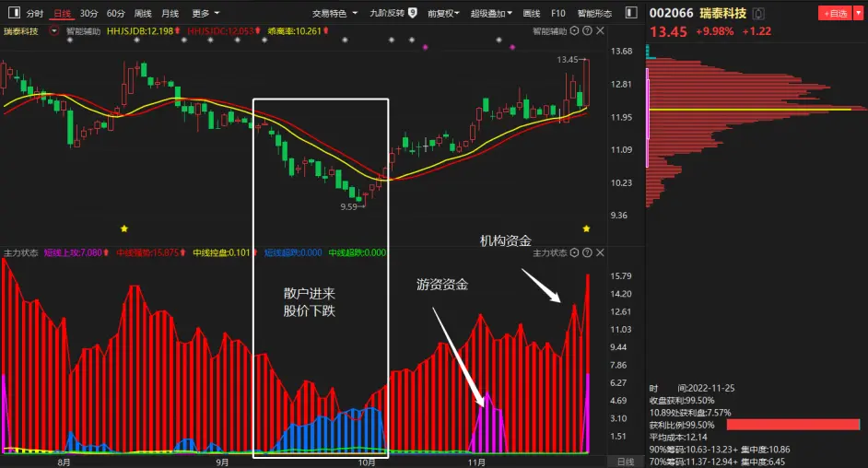
Task: Open the 超级叠加 overlay dropdown
Action: [491, 13]
